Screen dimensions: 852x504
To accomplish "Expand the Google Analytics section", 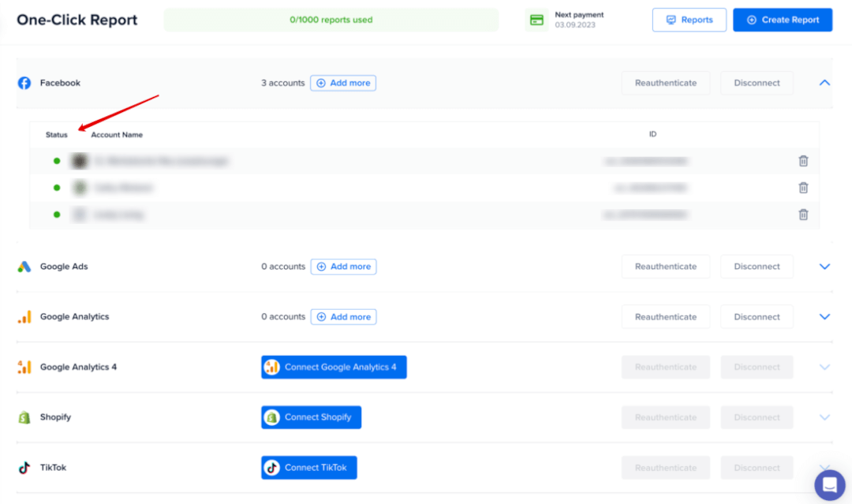I will coord(824,317).
